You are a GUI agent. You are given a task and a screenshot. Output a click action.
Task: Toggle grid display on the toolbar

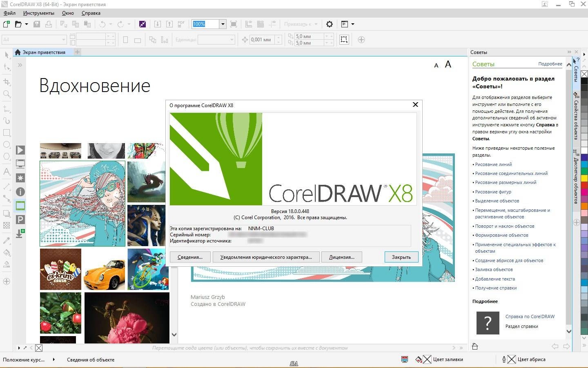click(261, 24)
